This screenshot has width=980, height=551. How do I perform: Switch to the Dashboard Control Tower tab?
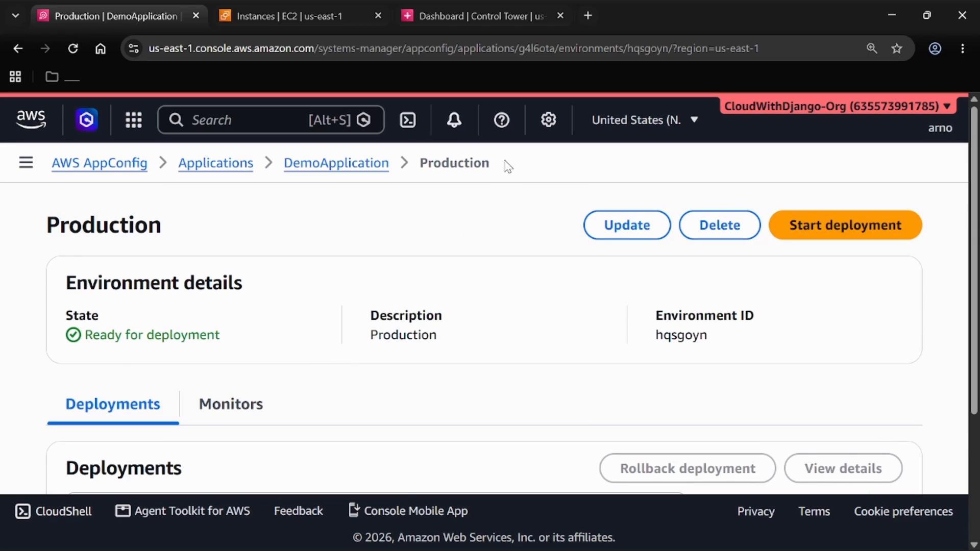(x=481, y=16)
